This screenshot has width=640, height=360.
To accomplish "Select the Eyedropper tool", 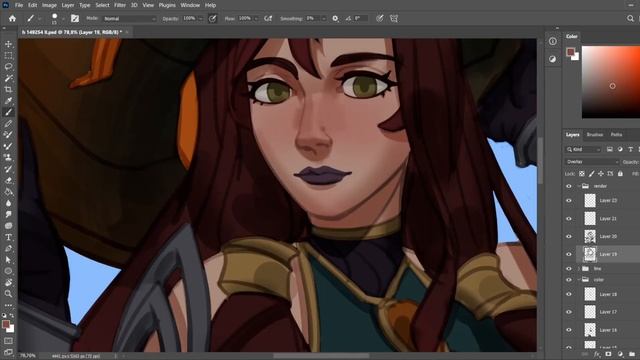I will [x=8, y=101].
